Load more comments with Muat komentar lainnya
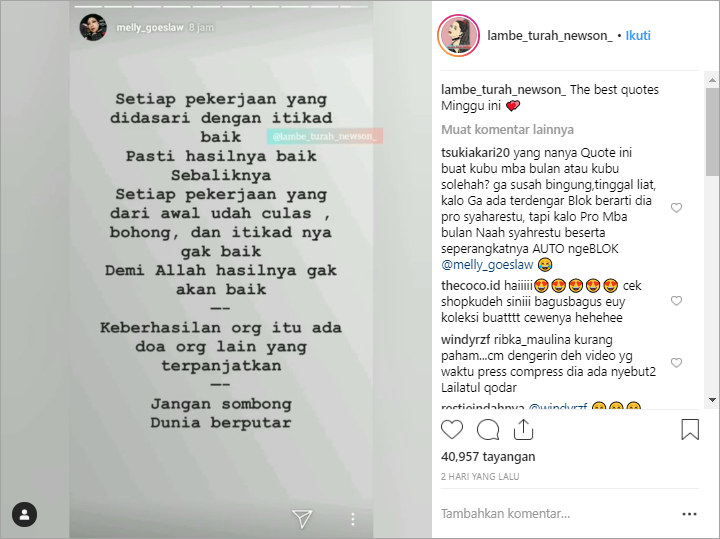 tap(507, 129)
